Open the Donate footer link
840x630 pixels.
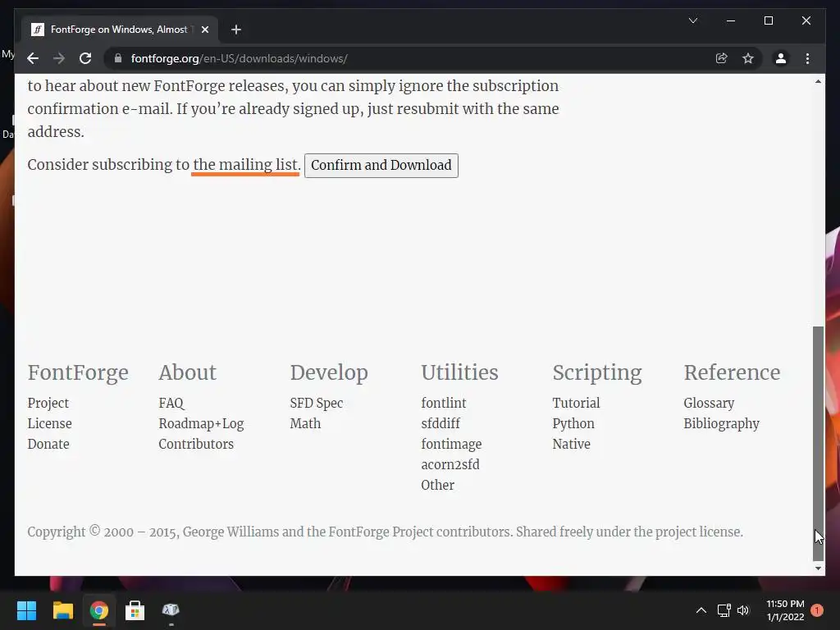point(48,444)
